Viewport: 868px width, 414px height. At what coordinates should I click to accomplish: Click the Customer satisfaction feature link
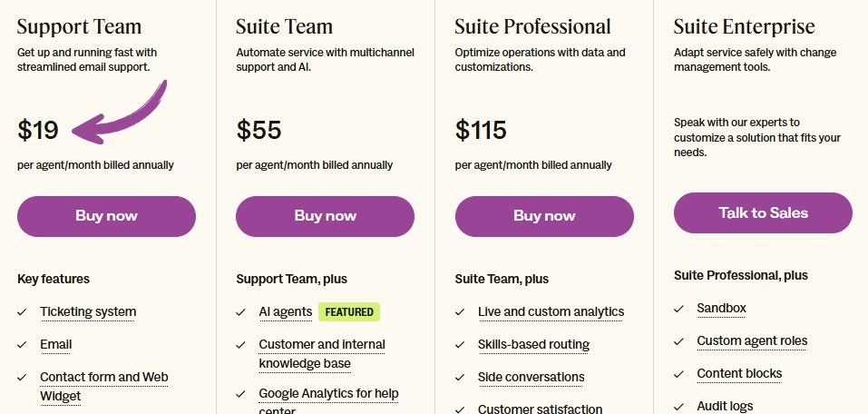540,409
